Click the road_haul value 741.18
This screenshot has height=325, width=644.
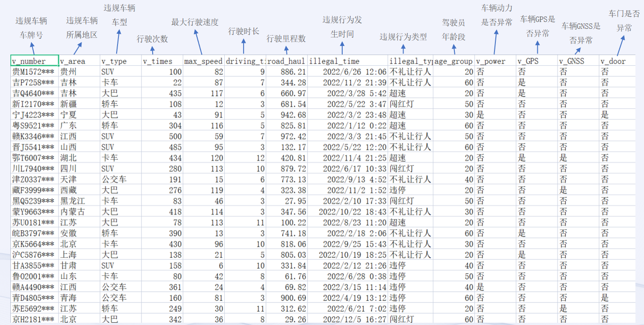(286, 233)
